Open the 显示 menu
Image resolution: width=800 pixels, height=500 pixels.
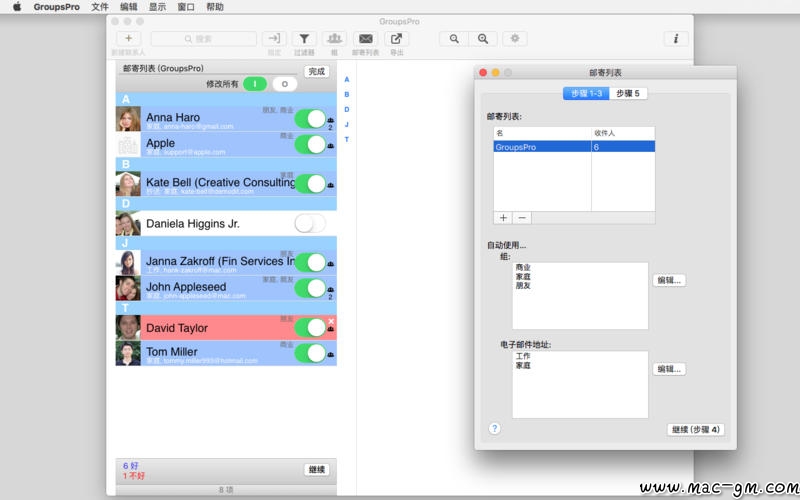[x=157, y=7]
